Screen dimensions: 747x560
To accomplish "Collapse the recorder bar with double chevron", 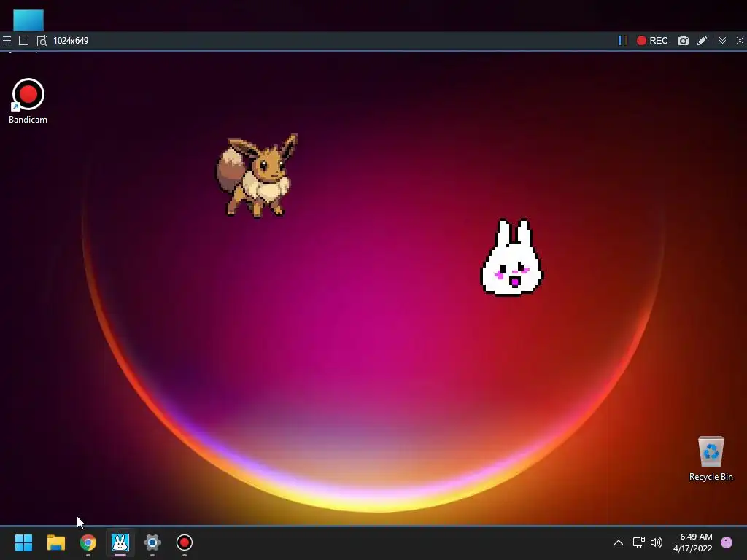I will (x=722, y=41).
